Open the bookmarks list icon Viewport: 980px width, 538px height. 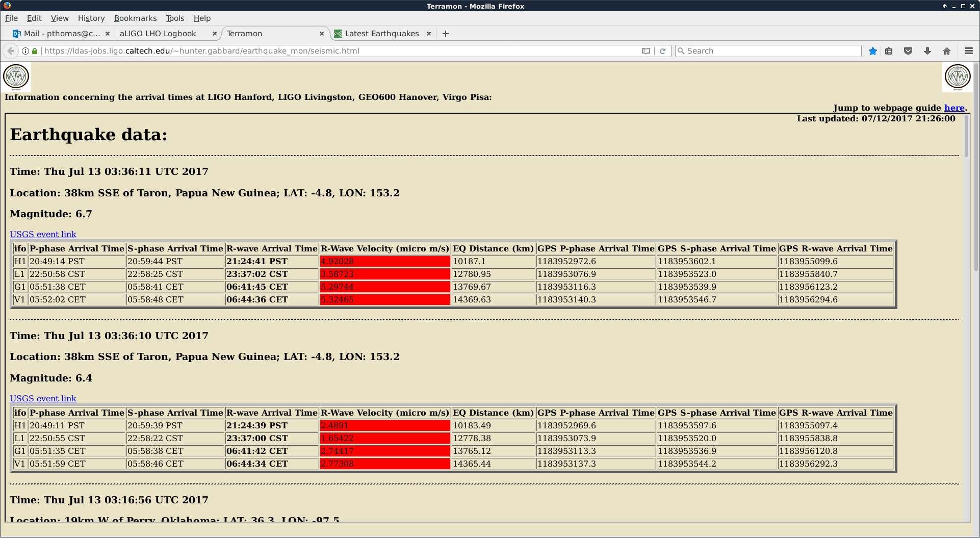(x=889, y=51)
